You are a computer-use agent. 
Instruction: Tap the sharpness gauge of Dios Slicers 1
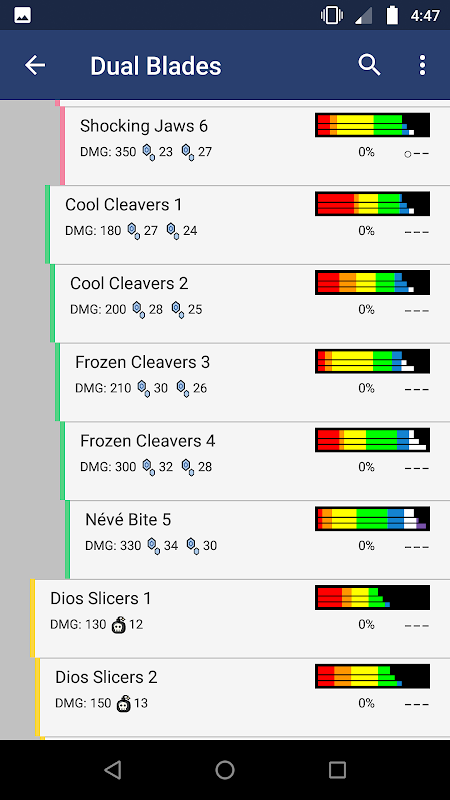tap(372, 597)
